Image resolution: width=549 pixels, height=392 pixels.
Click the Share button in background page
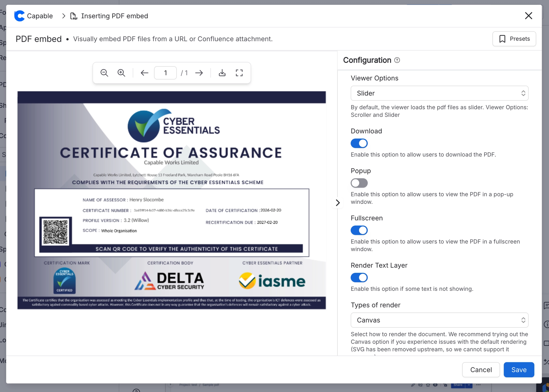(458, 385)
